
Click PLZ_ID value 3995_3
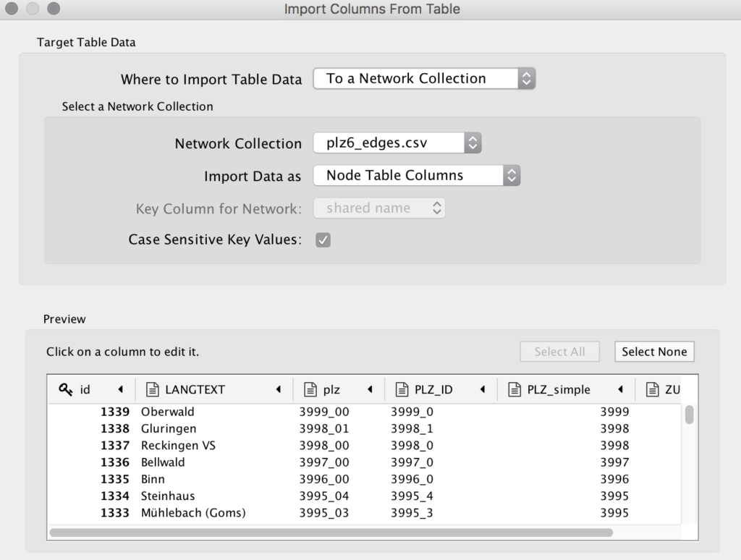412,513
